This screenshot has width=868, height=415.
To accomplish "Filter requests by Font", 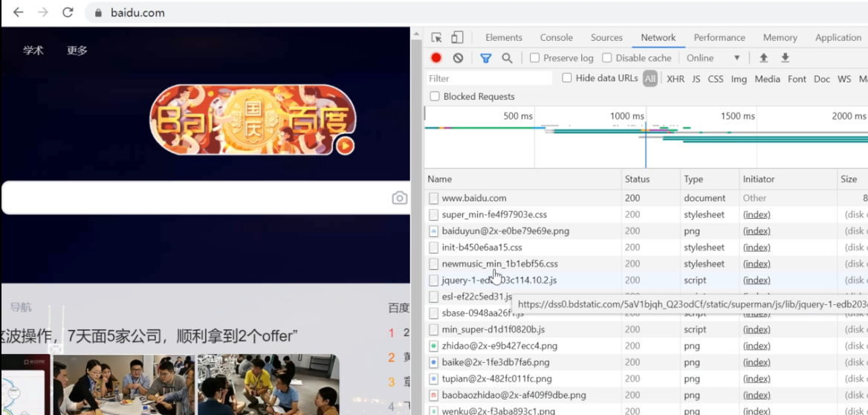I will click(x=797, y=80).
